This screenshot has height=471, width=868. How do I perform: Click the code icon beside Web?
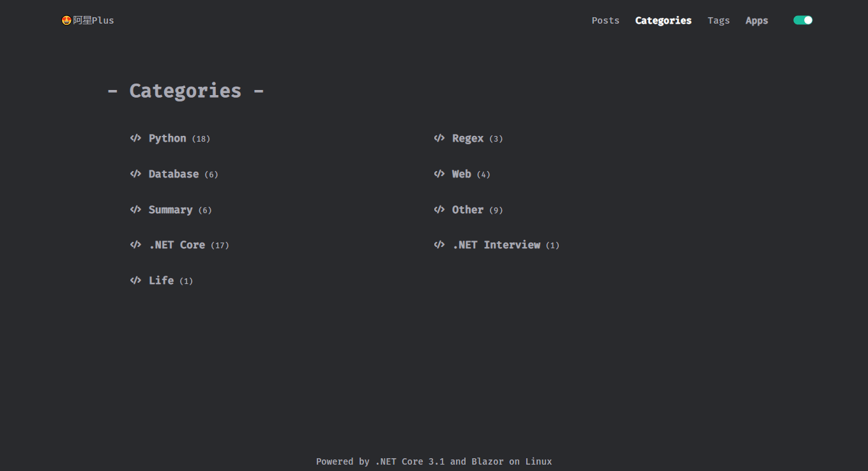(439, 174)
